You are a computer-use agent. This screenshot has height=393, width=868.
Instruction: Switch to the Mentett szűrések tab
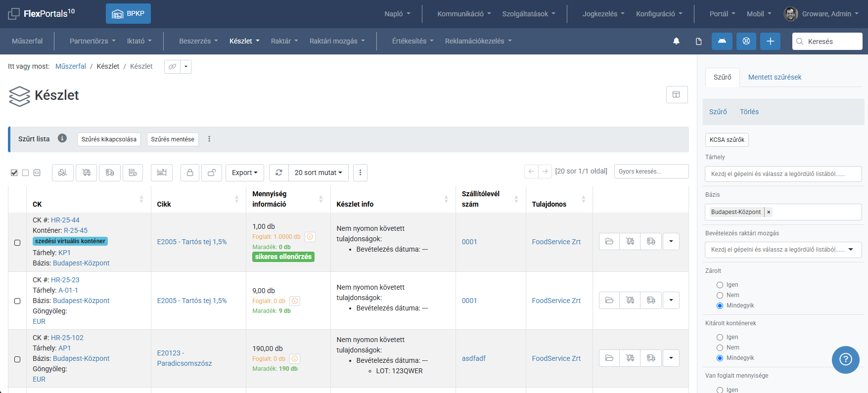click(775, 77)
